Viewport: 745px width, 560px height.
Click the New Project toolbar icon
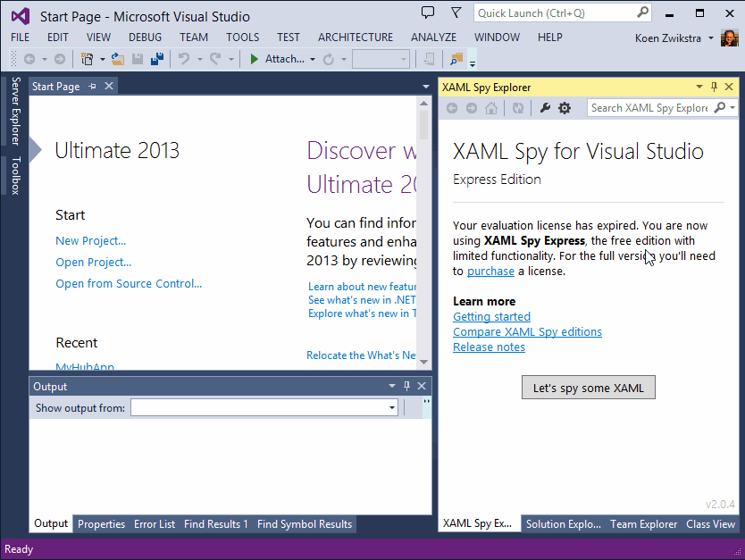click(88, 59)
